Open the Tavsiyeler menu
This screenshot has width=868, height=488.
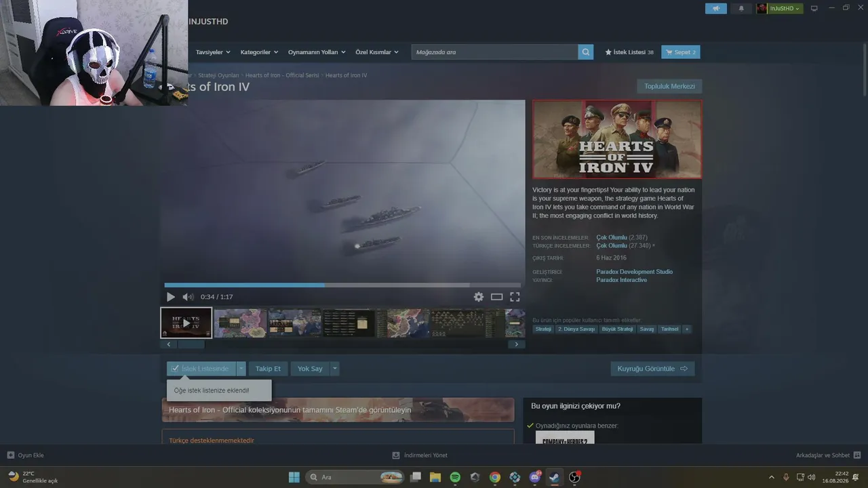click(x=213, y=52)
